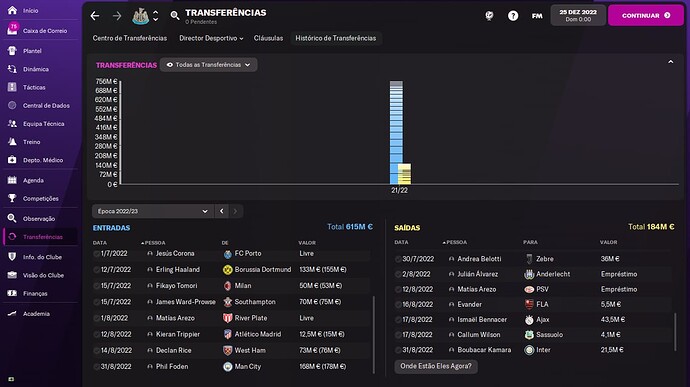Open the Centro de Transferências tab

coord(130,38)
